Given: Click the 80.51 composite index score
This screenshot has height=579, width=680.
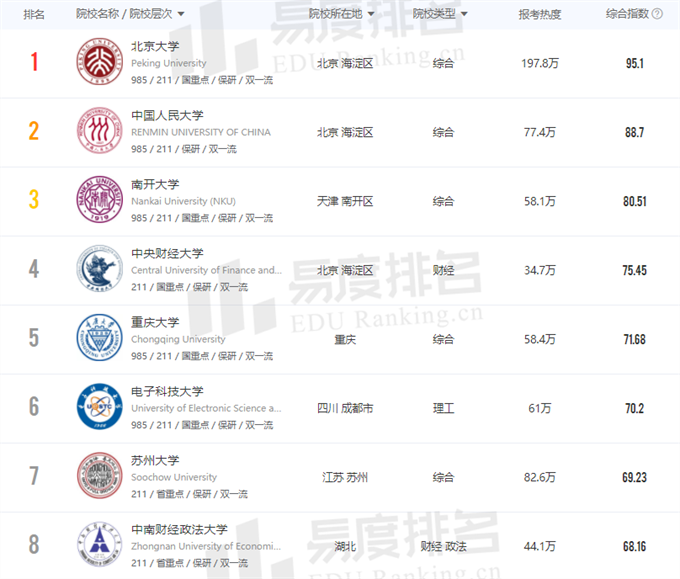Looking at the screenshot, I should click(x=635, y=201).
